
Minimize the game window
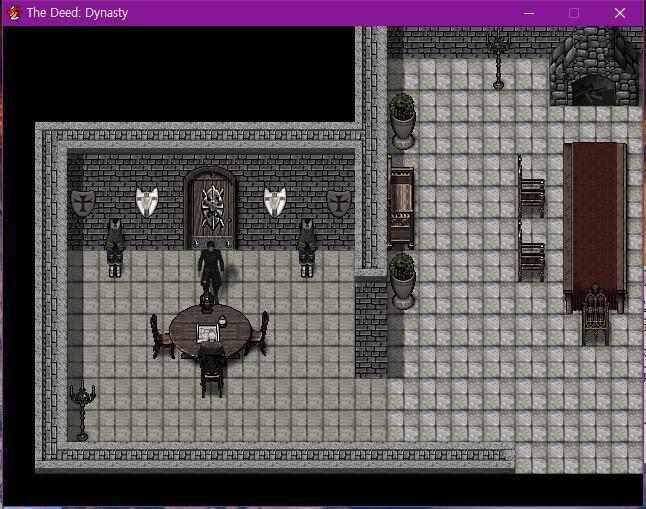pyautogui.click(x=529, y=13)
